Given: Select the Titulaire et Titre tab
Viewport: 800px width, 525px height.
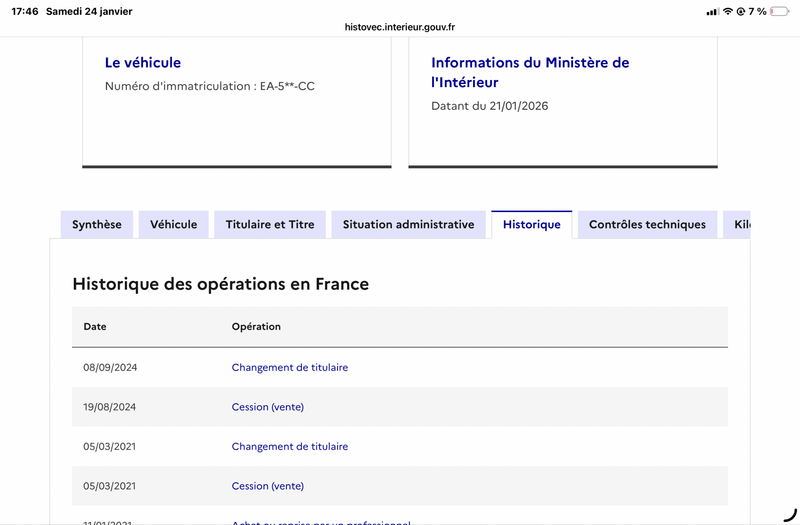Looking at the screenshot, I should [270, 225].
